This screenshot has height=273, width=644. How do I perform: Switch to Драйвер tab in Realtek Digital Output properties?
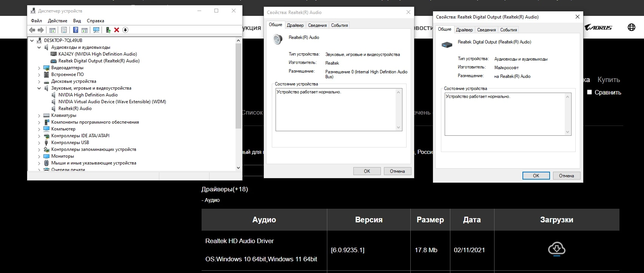(464, 30)
